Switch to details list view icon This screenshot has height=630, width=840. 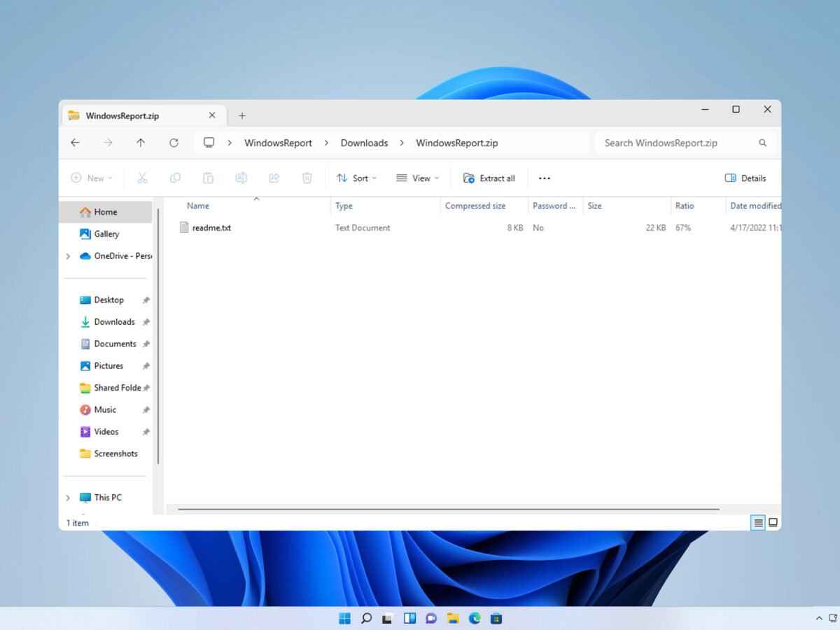click(x=758, y=522)
